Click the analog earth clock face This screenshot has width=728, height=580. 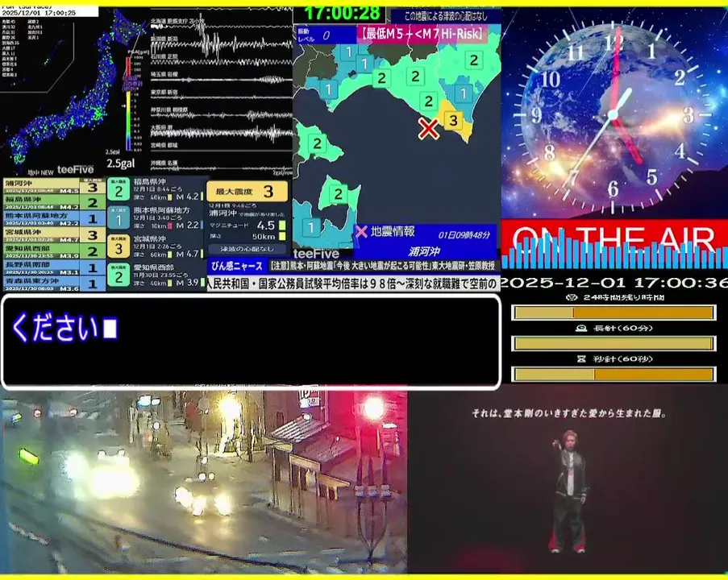613,114
